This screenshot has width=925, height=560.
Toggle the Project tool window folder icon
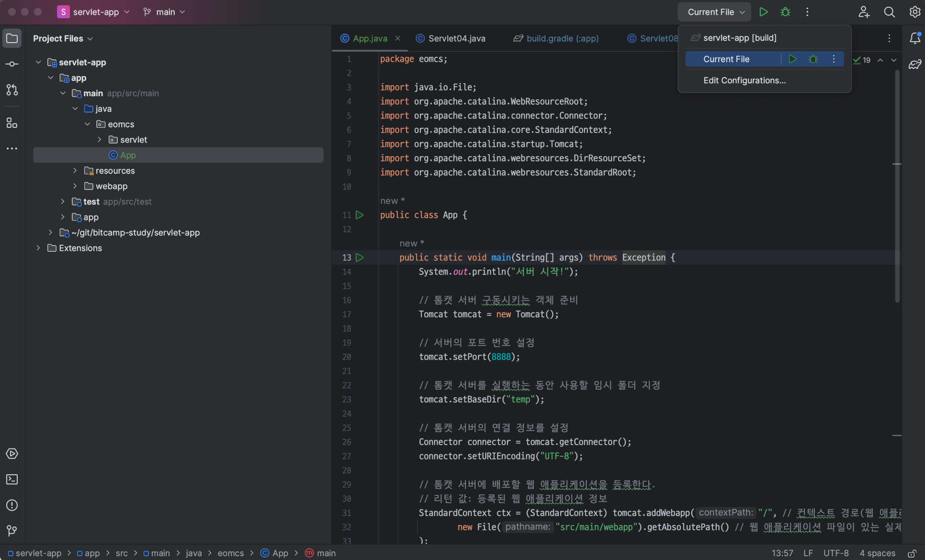point(12,38)
